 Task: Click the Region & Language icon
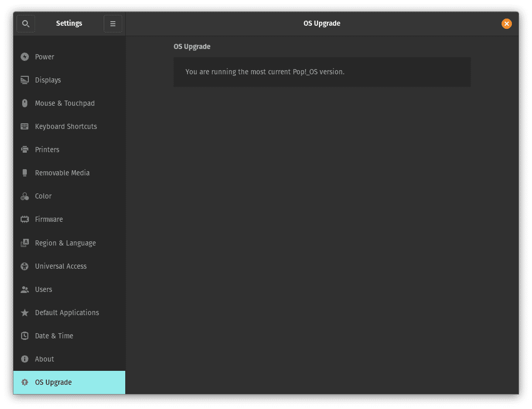[25, 243]
